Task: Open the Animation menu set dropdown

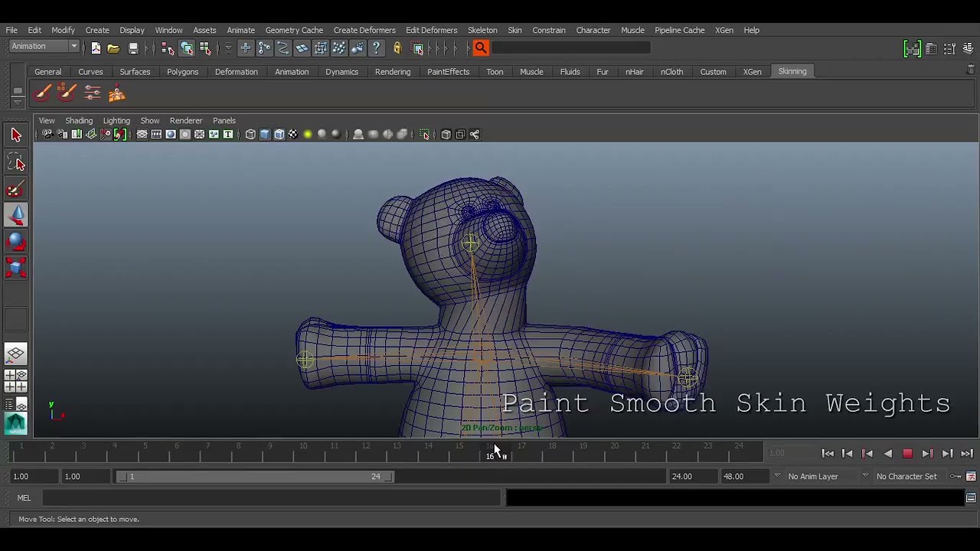Action: click(x=44, y=47)
